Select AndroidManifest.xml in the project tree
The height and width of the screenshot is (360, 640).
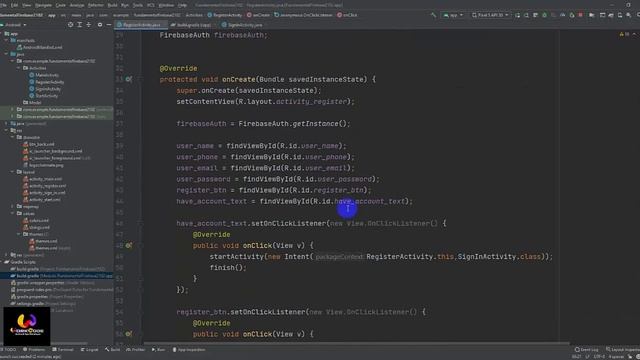pyautogui.click(x=40, y=47)
